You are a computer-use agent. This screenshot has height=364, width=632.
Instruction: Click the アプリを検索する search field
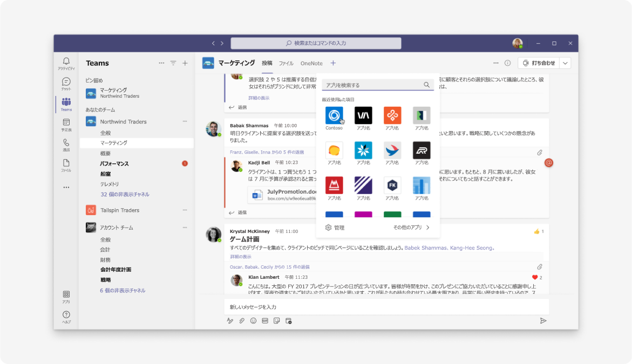coord(378,85)
